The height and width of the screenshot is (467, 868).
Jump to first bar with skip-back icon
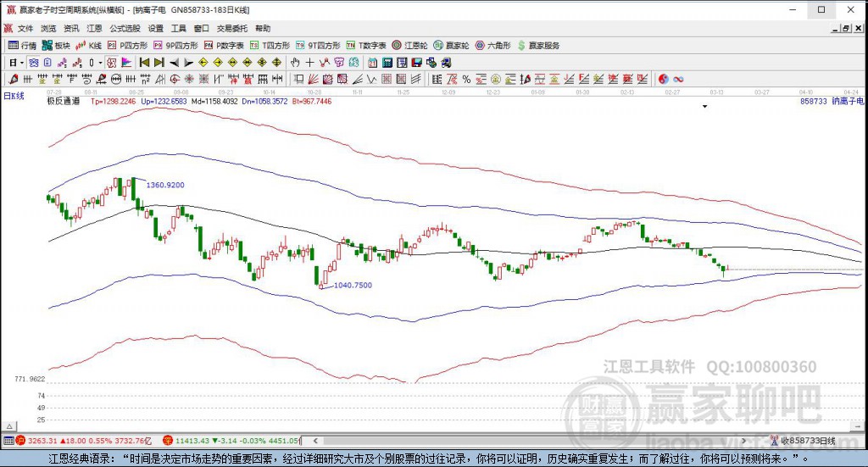click(144, 63)
